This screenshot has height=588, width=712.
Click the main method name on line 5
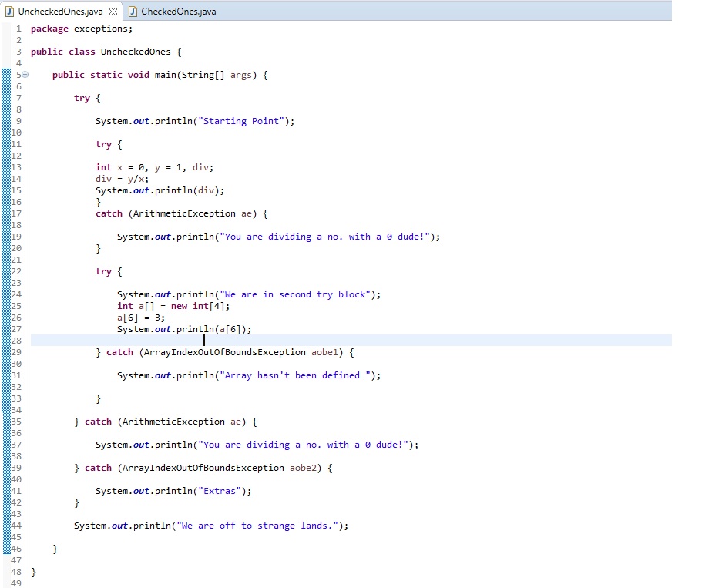pos(167,75)
